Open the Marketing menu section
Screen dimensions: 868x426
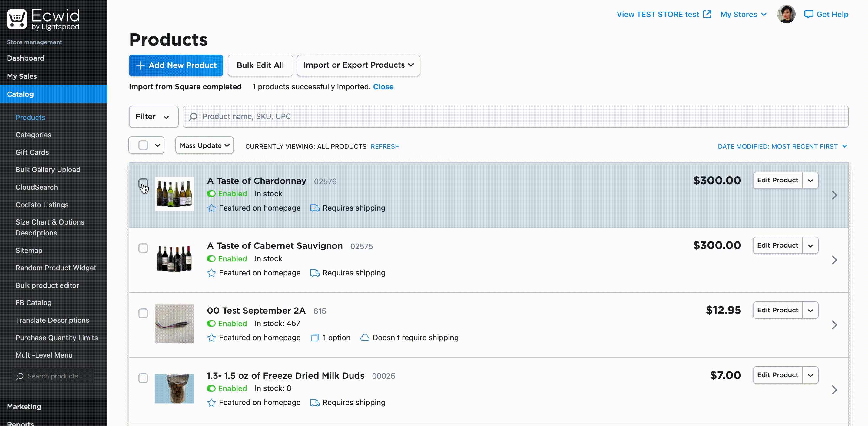[x=23, y=406]
